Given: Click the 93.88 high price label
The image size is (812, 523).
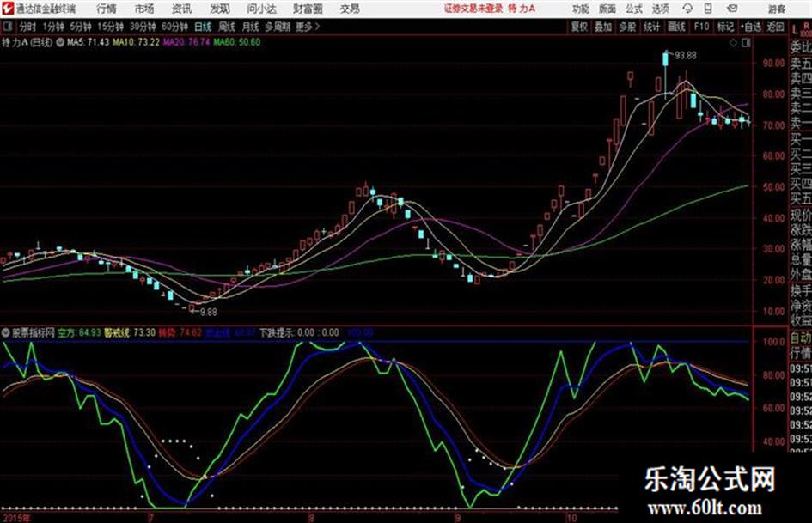Looking at the screenshot, I should point(686,56).
